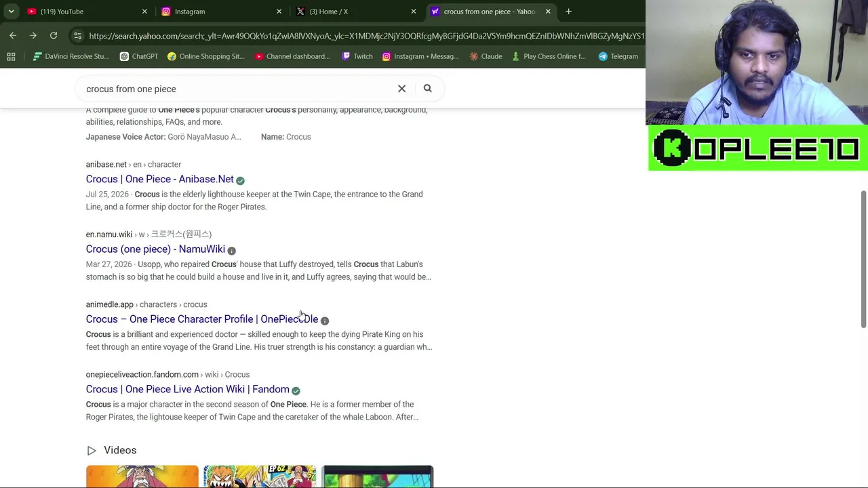868x488 pixels.
Task: Click the info icon beside OnePieceIdle result
Action: tap(325, 321)
